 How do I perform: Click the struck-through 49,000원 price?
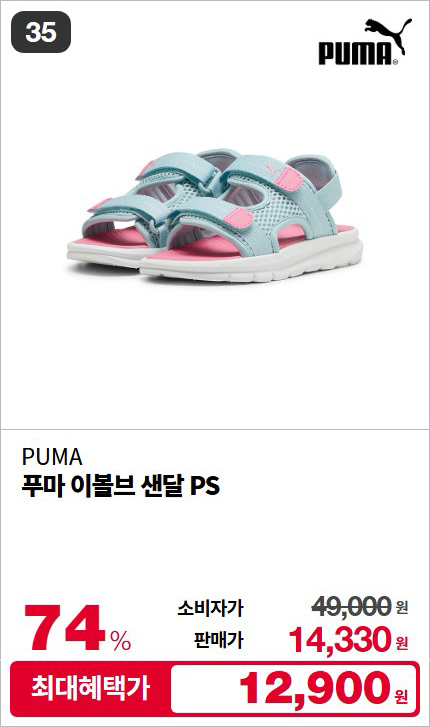tap(359, 606)
